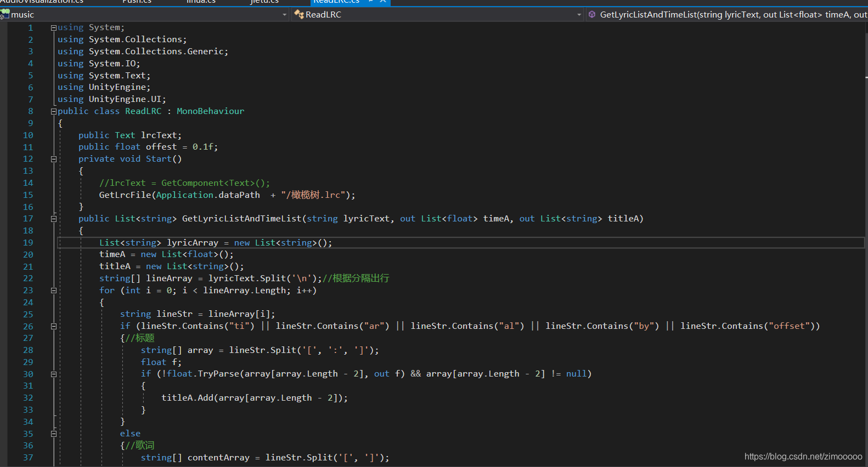Click the vertical scrollbar on the right
The image size is (868, 467).
(865, 244)
